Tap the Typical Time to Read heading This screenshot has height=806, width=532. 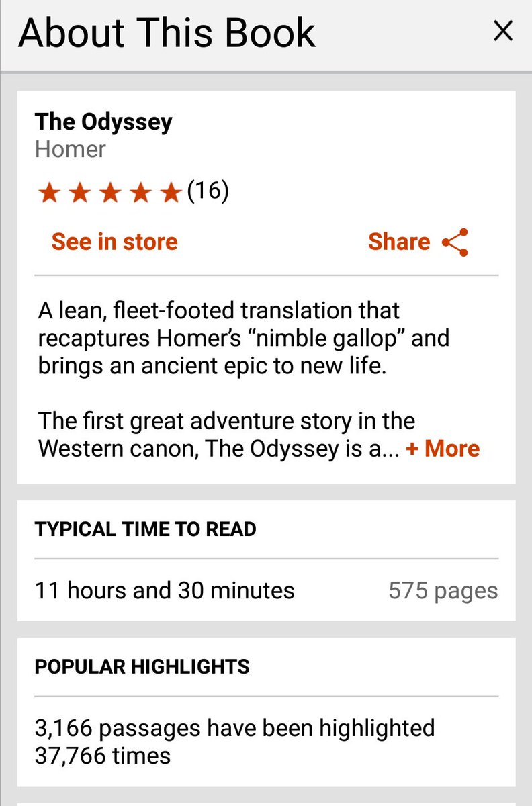145,529
